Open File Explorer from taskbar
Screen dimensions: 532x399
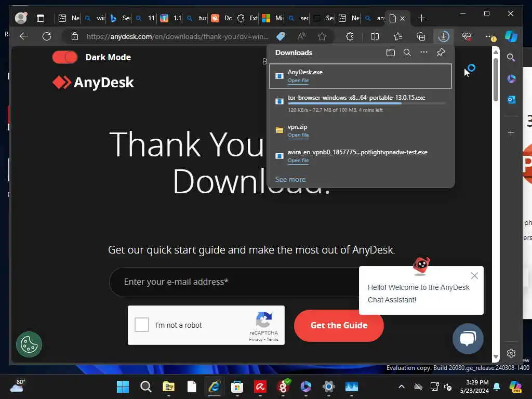tap(169, 387)
